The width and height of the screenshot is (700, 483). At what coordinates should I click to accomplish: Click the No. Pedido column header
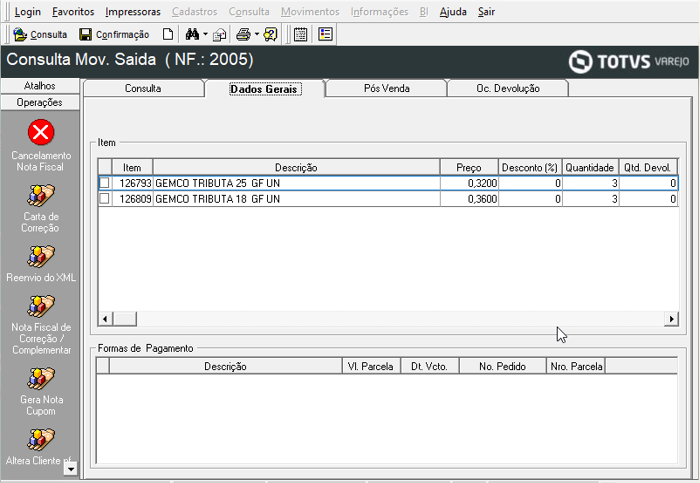pos(502,366)
